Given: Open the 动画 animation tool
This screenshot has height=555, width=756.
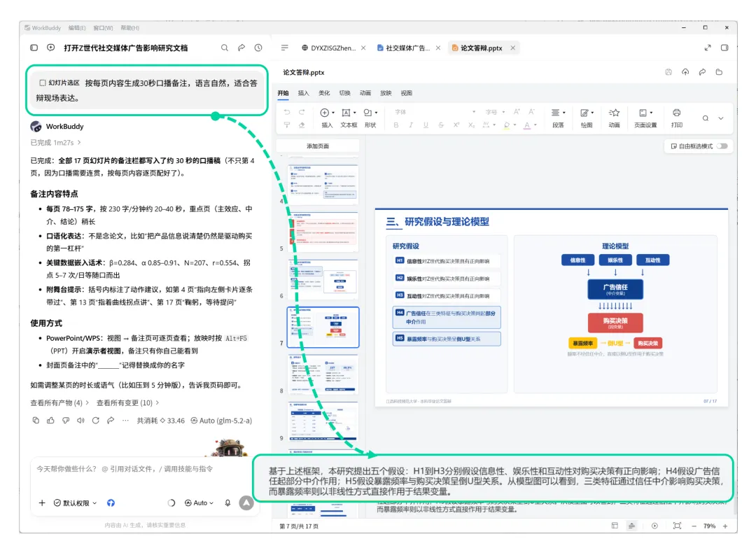Looking at the screenshot, I should tap(614, 118).
